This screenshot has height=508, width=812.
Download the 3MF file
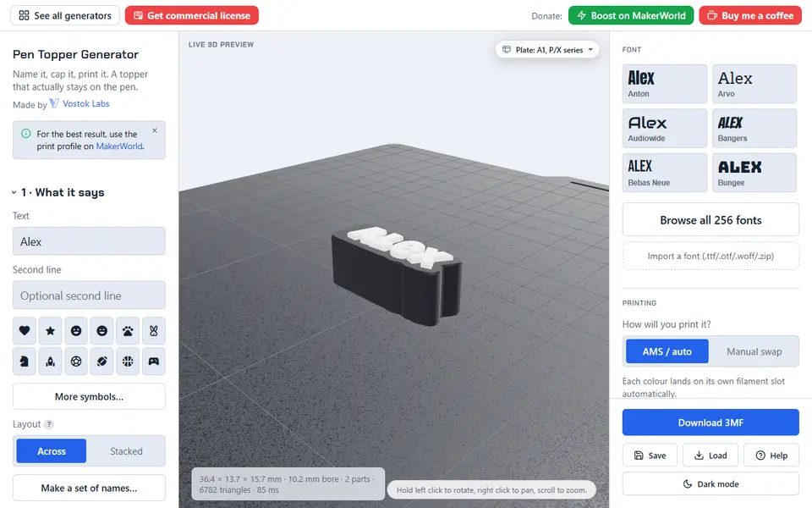pyautogui.click(x=710, y=422)
